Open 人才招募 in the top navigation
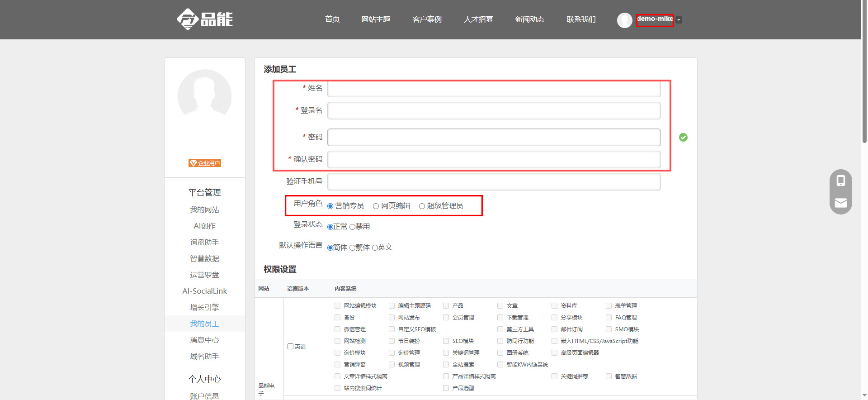868x400 pixels. 478,19
